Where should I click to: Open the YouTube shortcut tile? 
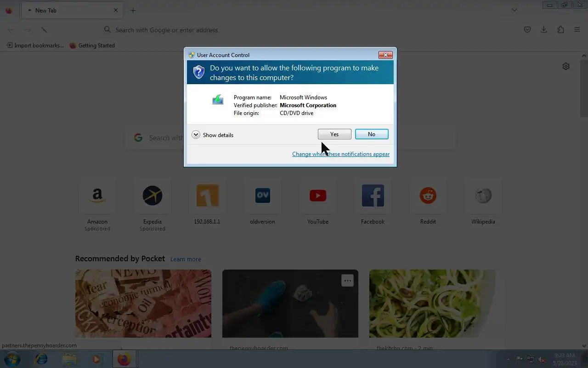(318, 201)
